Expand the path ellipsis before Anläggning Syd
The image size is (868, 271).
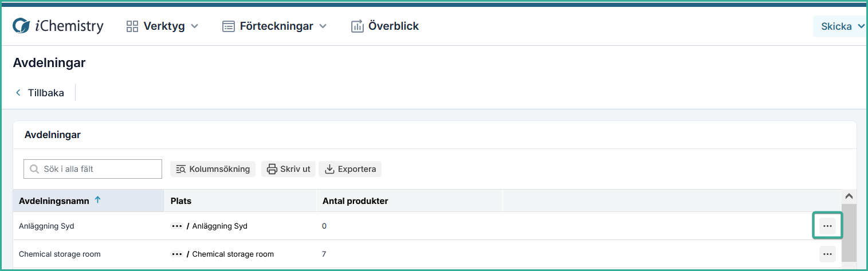point(177,226)
